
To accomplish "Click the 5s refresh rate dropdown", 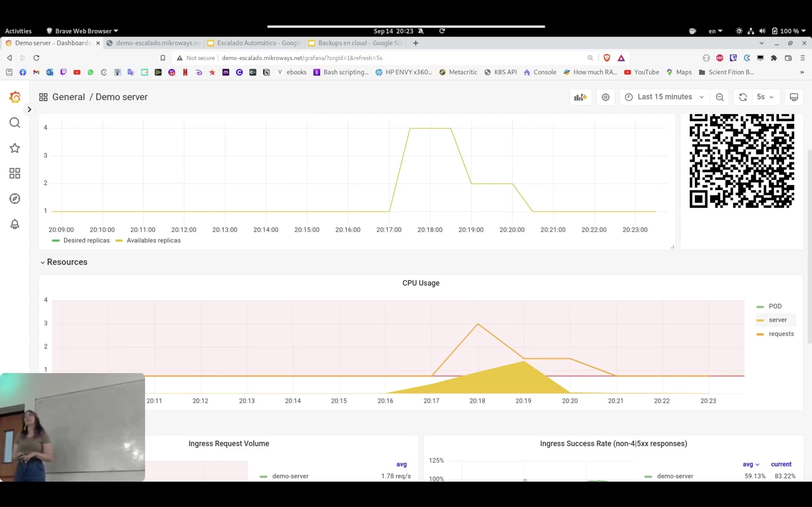I will [765, 96].
